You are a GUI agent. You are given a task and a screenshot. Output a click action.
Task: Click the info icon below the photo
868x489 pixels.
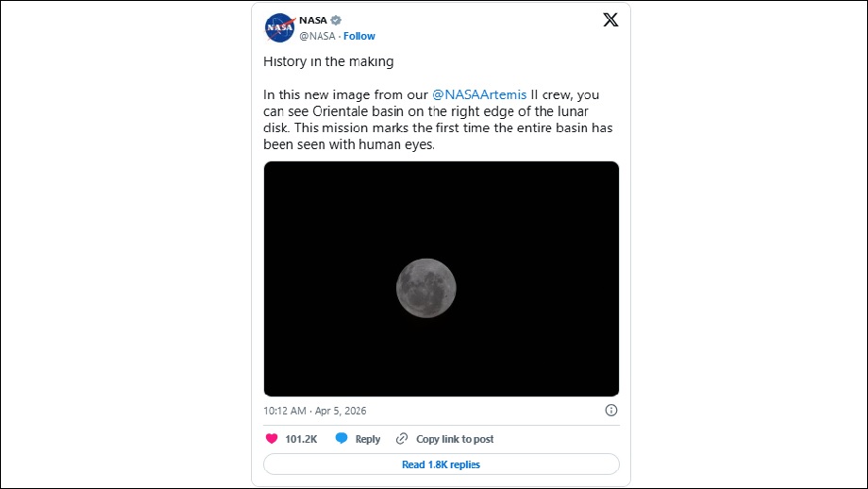[x=610, y=411]
